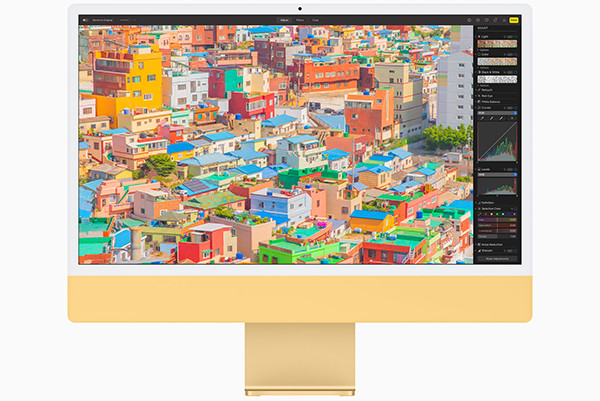
Task: Click the Black & White section icon
Action: (482, 73)
